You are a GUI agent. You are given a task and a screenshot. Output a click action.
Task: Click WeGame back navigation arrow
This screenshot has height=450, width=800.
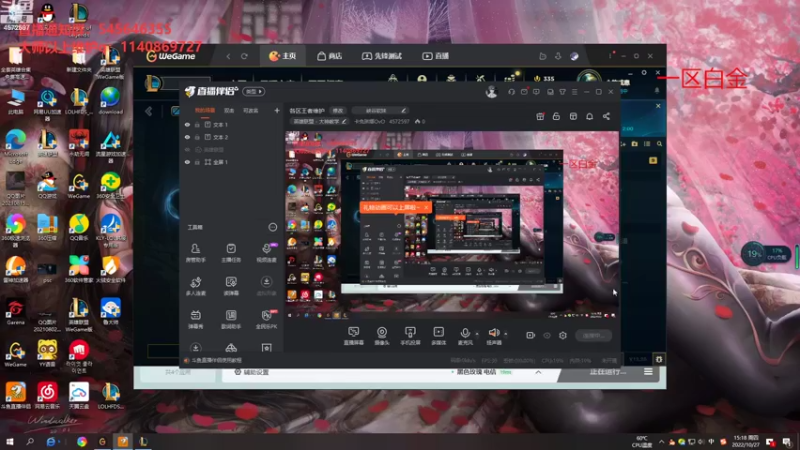tap(228, 56)
